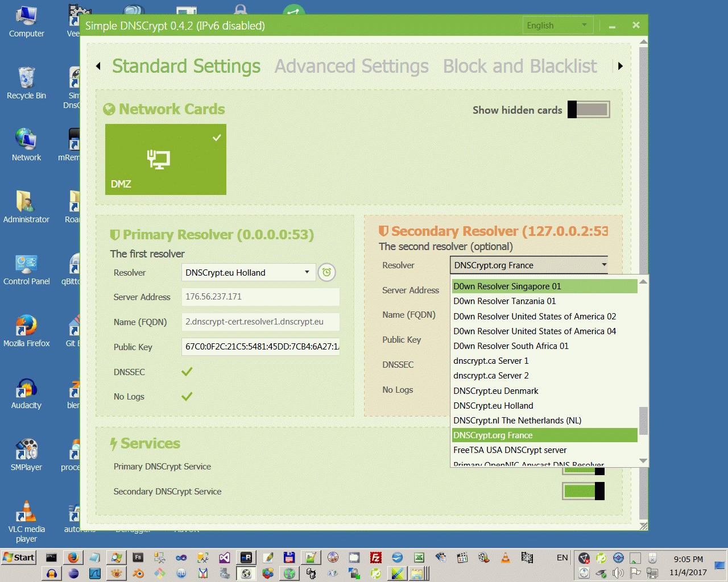The height and width of the screenshot is (582, 728).
Task: Open FileZilla from the taskbar
Action: click(x=376, y=558)
